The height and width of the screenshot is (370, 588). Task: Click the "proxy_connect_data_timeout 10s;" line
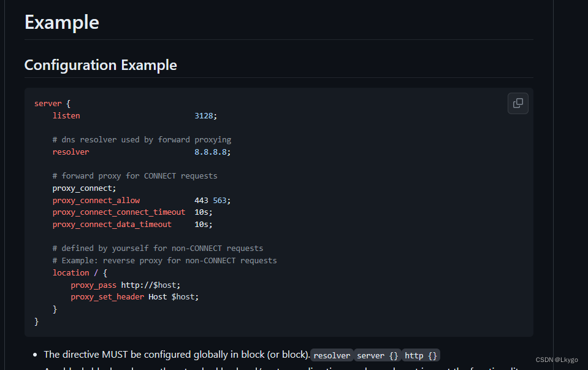coord(131,224)
